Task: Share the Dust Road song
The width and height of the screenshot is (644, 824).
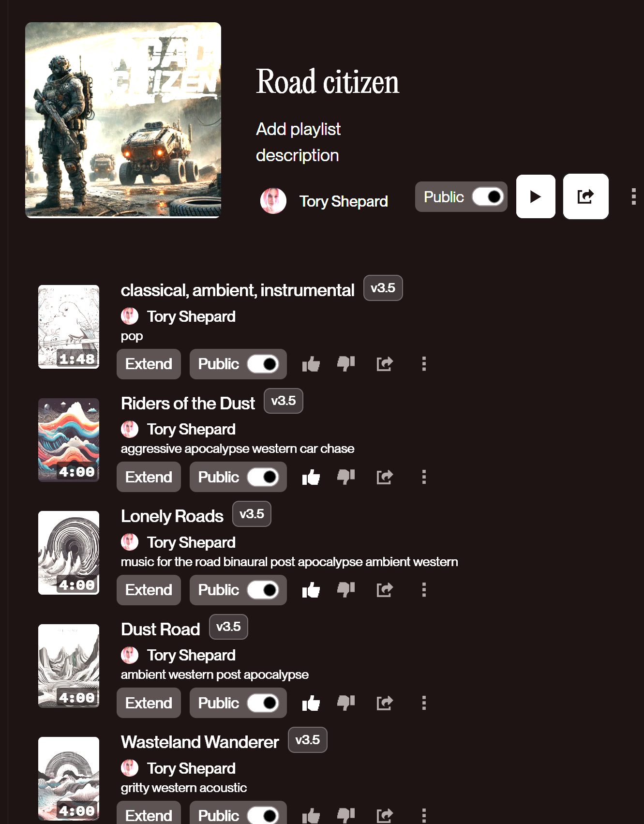Action: point(385,703)
